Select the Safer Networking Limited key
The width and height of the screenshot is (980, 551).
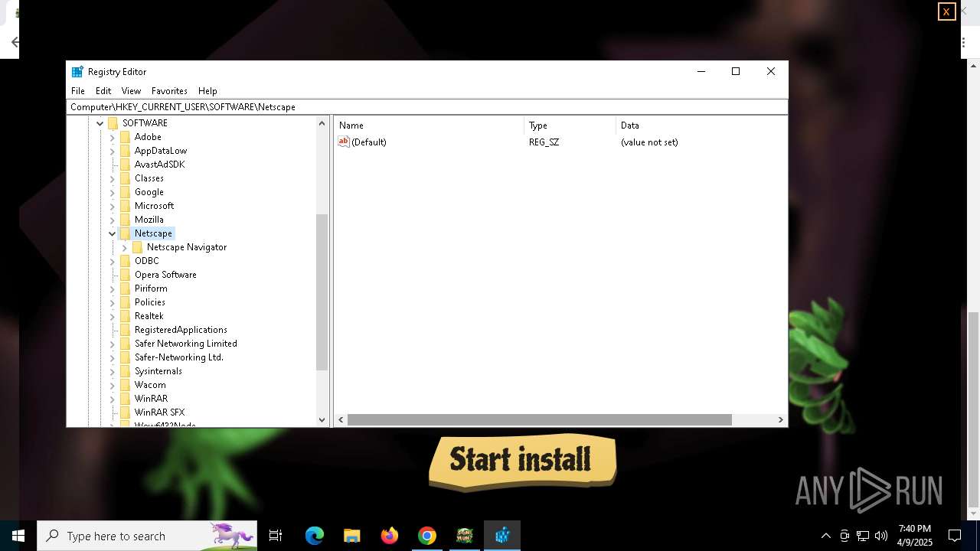pyautogui.click(x=186, y=344)
